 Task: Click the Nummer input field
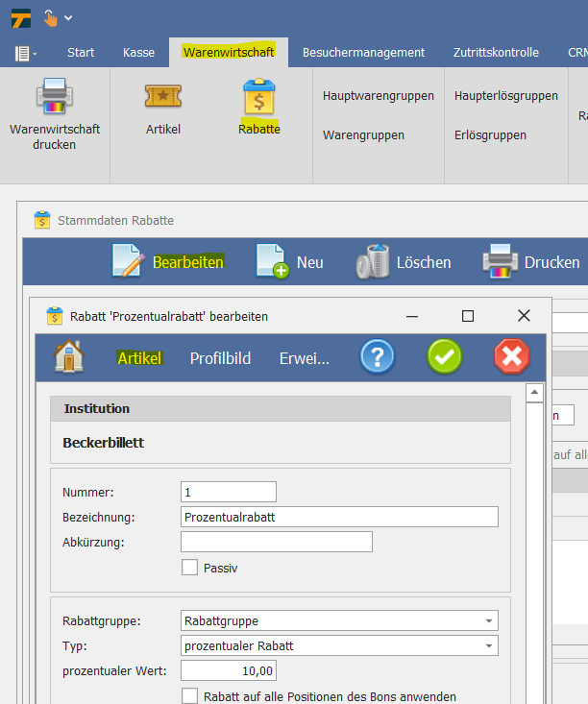tap(229, 492)
